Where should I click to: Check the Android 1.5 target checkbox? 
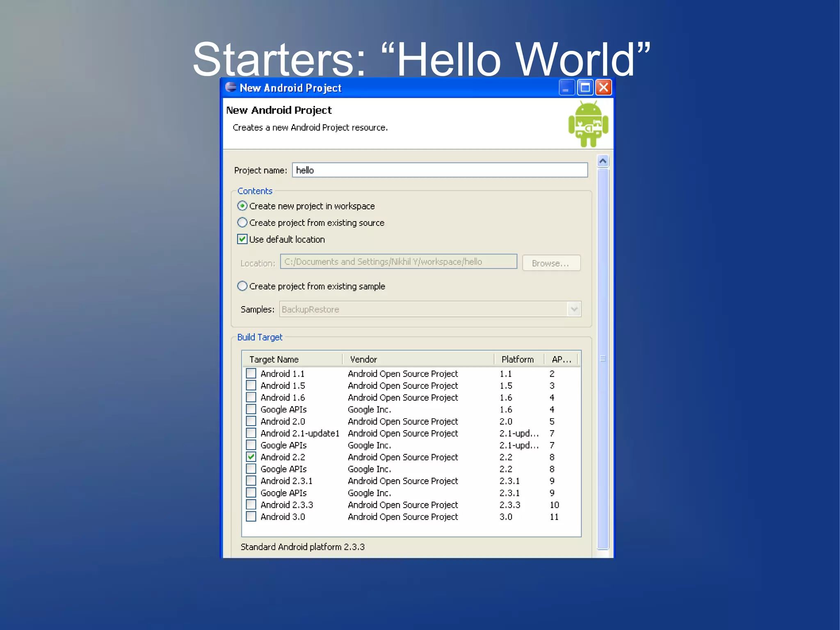[x=251, y=385]
